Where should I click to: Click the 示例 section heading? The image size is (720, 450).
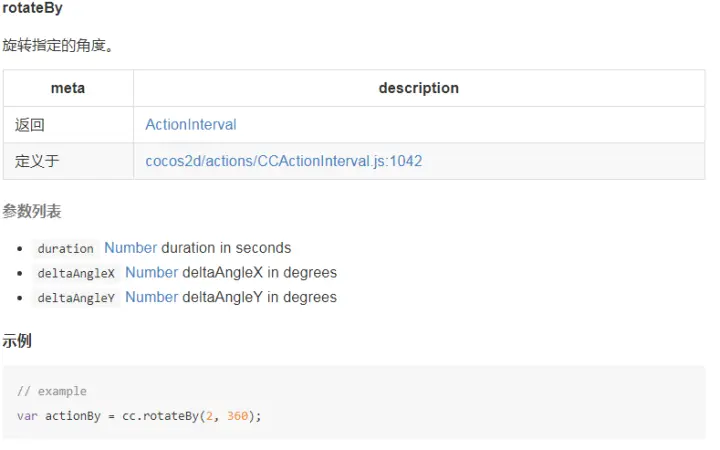pyautogui.click(x=17, y=341)
